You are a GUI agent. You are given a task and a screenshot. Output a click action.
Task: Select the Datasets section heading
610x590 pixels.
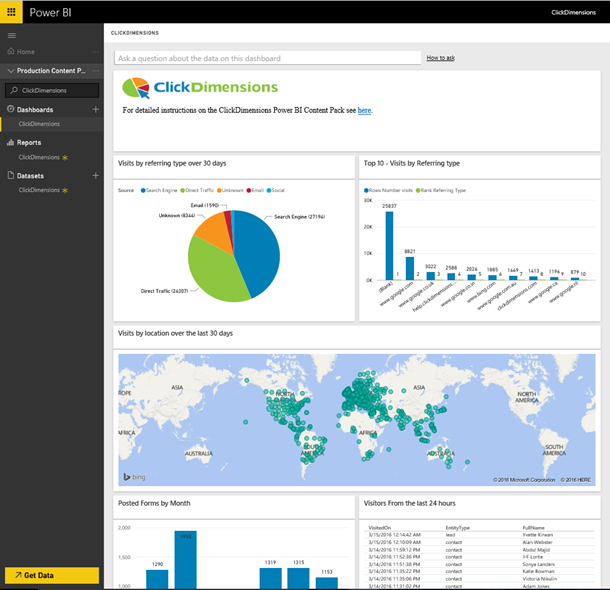point(30,176)
